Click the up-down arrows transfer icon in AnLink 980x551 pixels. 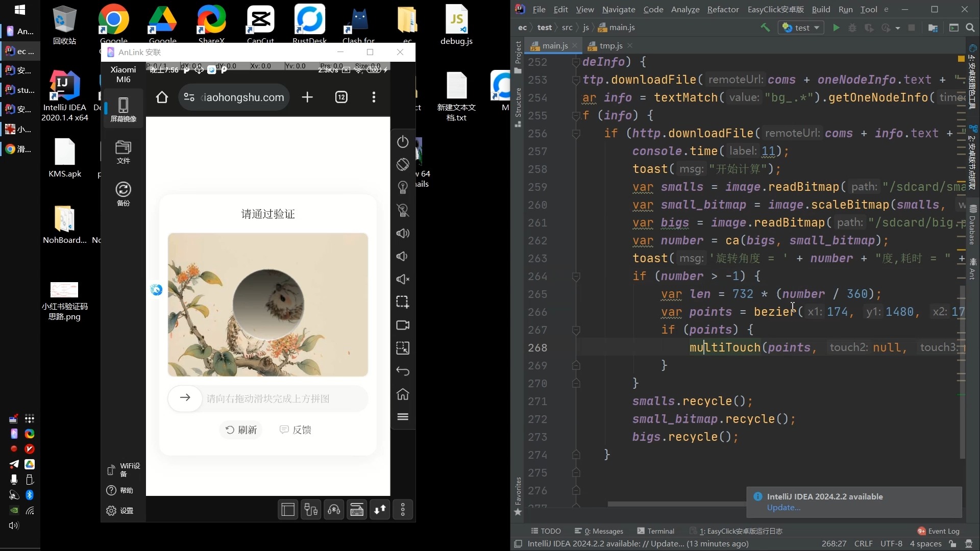pos(380,510)
